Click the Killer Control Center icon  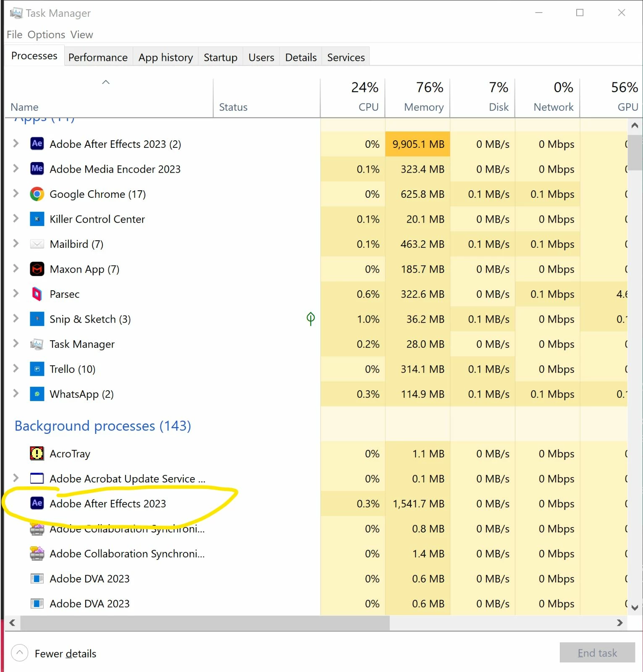pyautogui.click(x=37, y=219)
